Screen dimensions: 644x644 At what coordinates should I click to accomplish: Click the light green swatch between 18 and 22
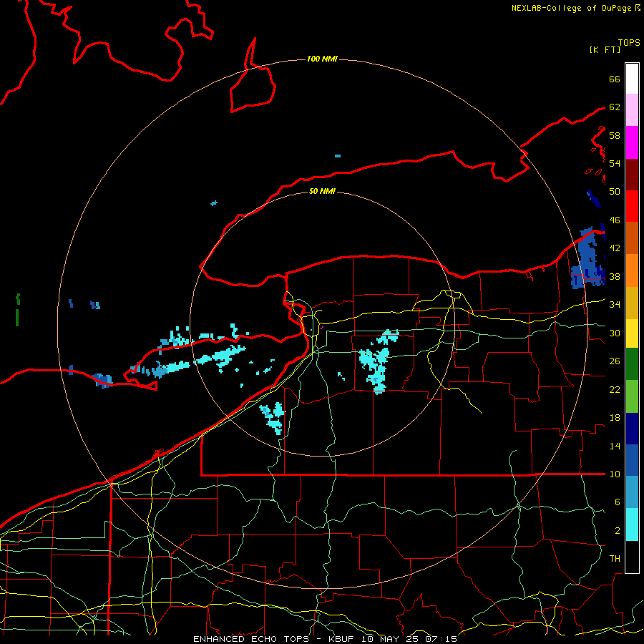coord(632,396)
